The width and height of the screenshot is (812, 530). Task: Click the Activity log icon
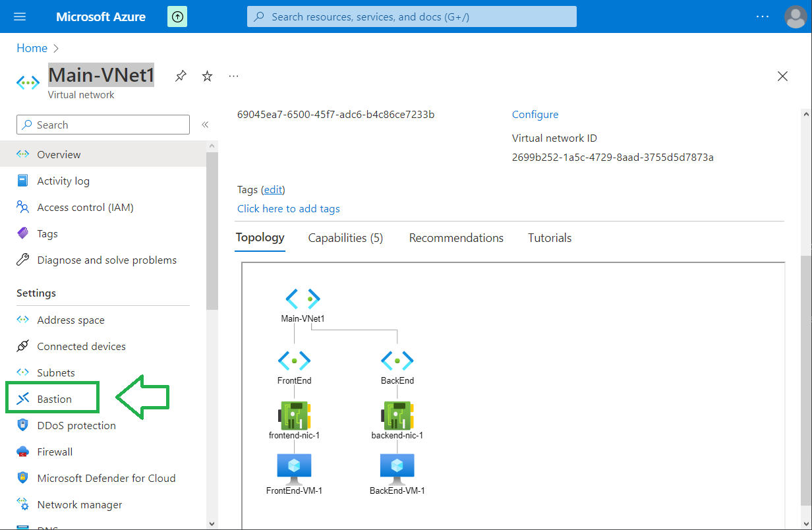click(x=23, y=181)
